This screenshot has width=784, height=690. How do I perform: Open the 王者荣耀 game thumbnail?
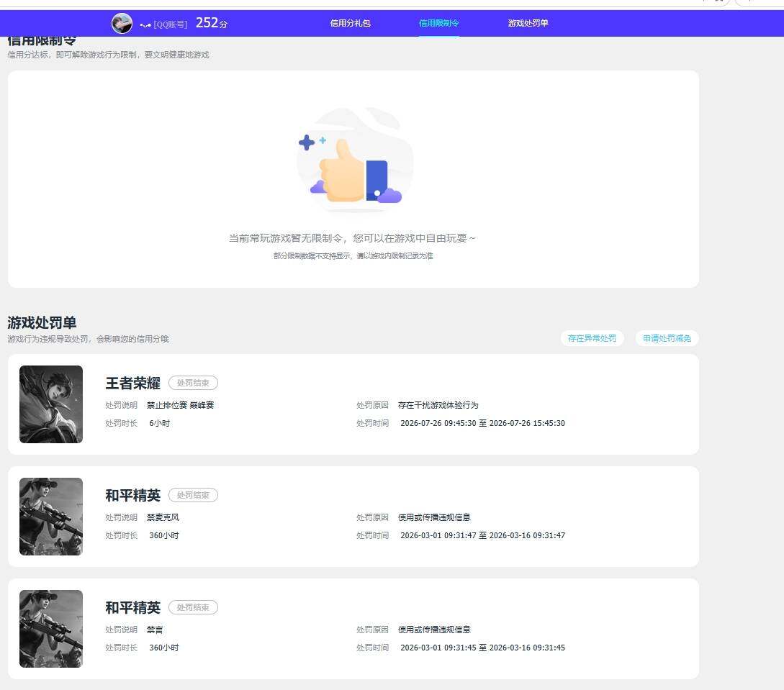pyautogui.click(x=51, y=404)
